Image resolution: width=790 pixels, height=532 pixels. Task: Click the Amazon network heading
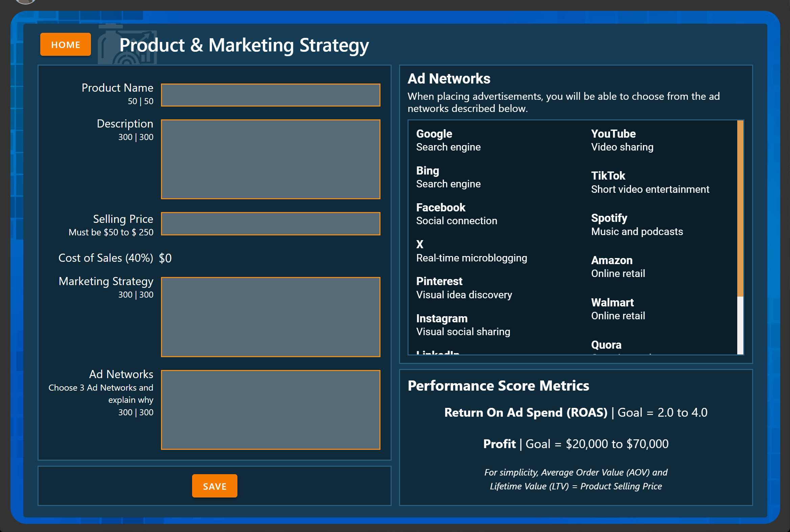pyautogui.click(x=611, y=260)
